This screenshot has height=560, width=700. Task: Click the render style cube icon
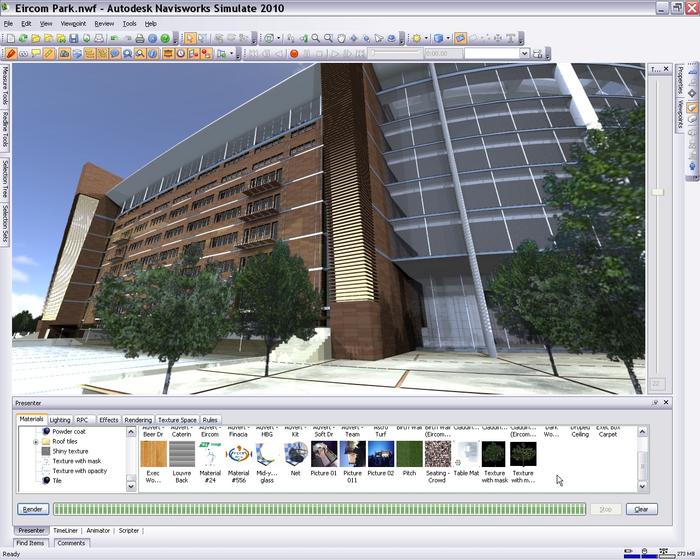(440, 38)
